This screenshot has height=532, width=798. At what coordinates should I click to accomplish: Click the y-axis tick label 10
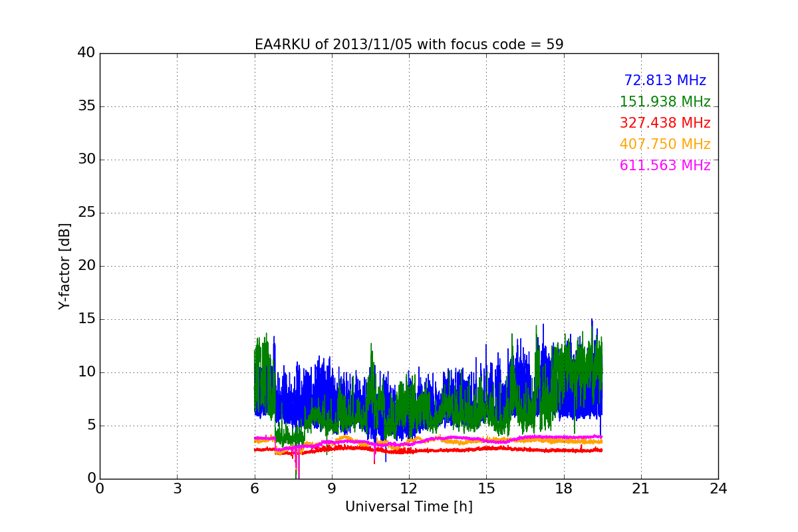coord(86,372)
